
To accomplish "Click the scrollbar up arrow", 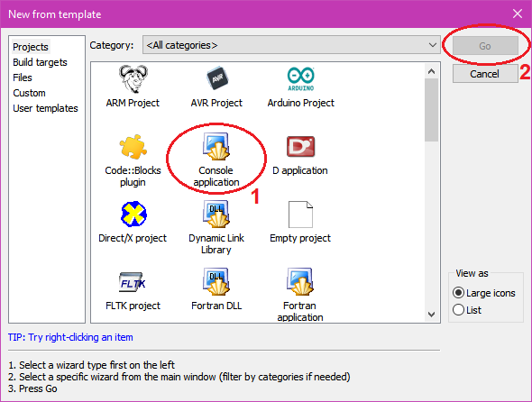I will (x=432, y=71).
